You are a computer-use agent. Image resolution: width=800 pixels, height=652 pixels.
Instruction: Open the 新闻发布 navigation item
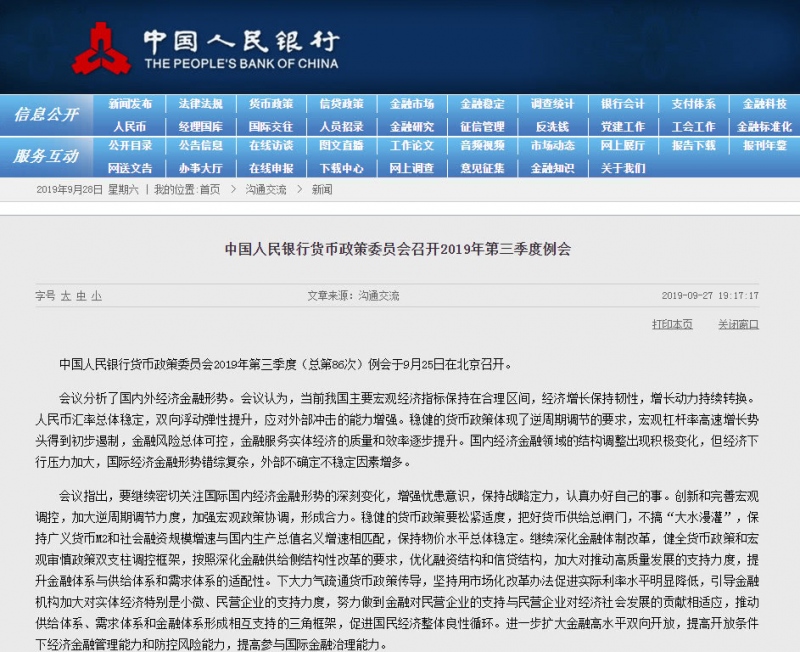tap(131, 104)
